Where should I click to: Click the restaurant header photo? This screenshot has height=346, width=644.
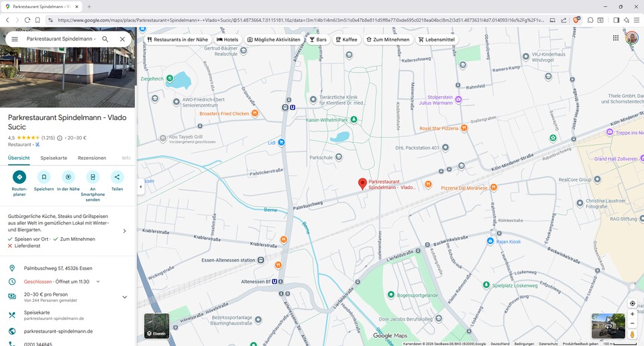67,67
